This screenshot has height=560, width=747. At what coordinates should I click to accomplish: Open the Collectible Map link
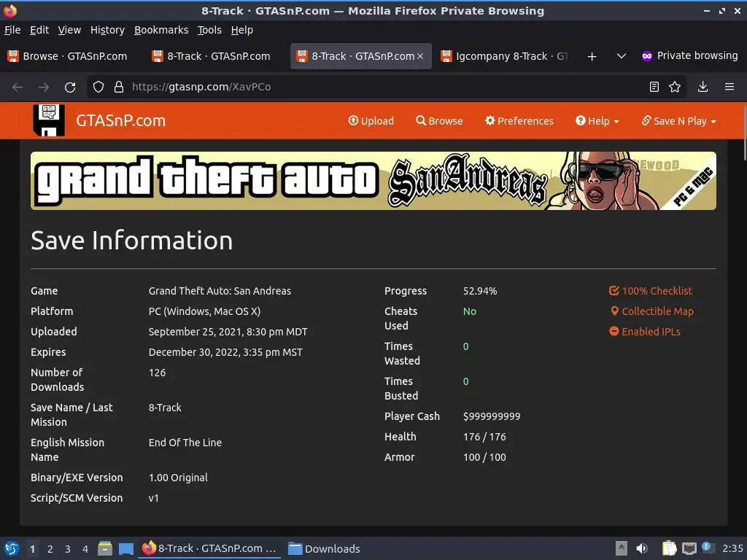[x=651, y=311]
